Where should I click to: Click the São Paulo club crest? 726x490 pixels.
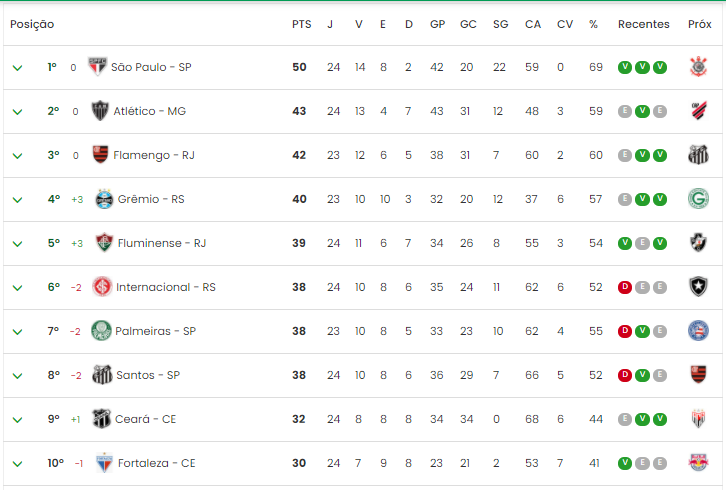[x=97, y=67]
